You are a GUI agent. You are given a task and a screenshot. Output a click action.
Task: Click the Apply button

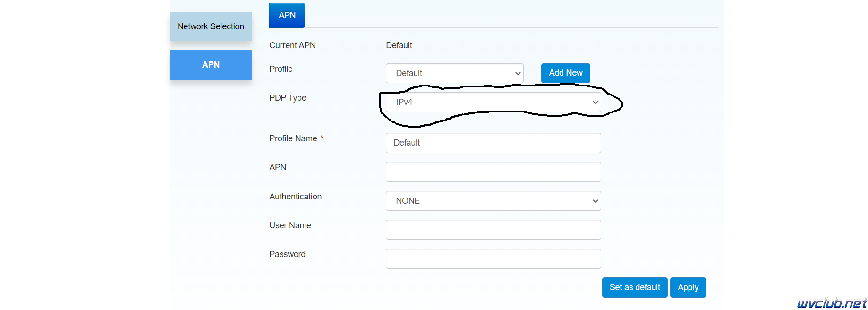688,287
